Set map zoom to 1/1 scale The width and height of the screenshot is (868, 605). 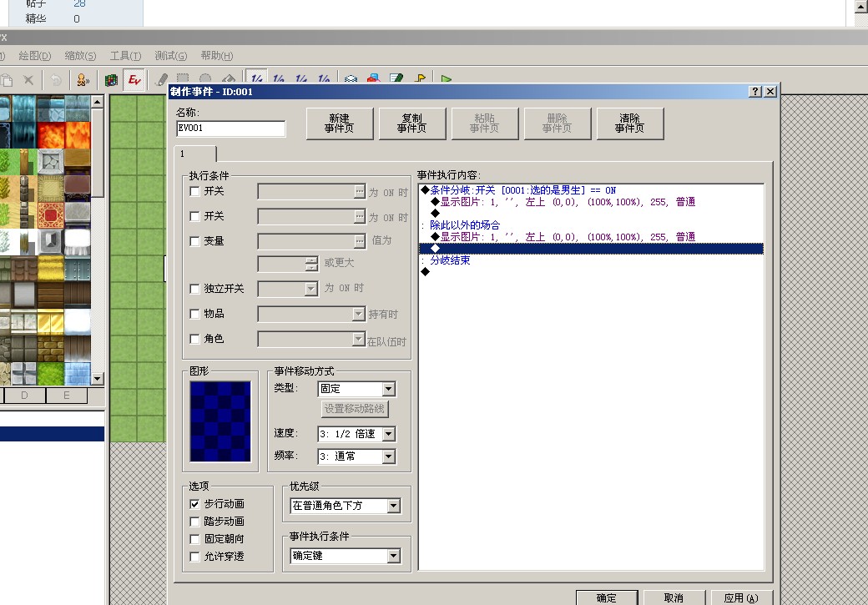tap(256, 78)
